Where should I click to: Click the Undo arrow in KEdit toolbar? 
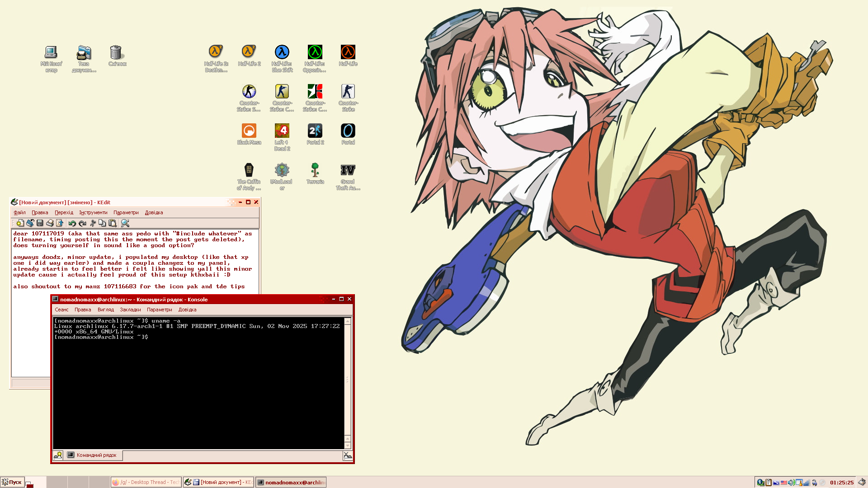click(72, 223)
